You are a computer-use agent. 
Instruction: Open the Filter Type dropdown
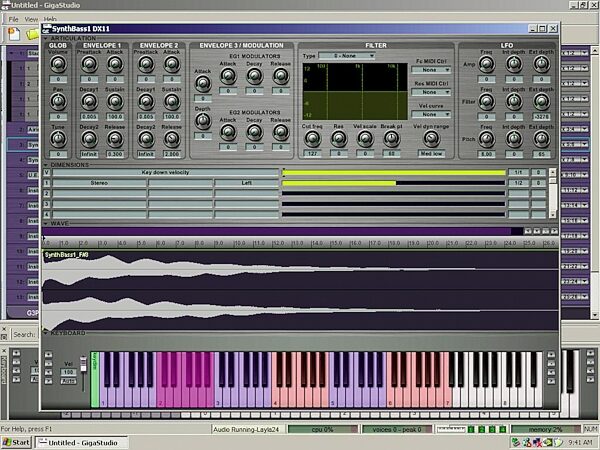[347, 56]
